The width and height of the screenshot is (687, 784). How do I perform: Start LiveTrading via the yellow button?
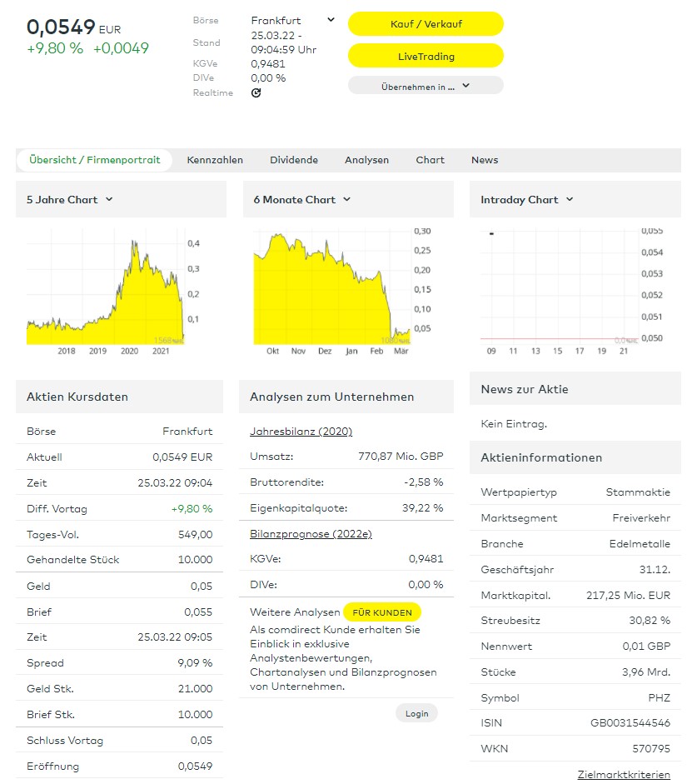click(426, 56)
